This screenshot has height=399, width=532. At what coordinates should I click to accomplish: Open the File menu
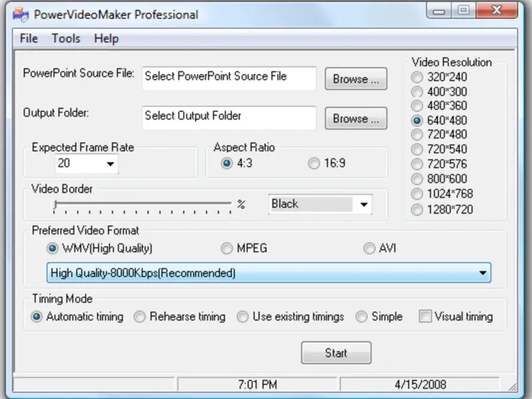tap(29, 39)
